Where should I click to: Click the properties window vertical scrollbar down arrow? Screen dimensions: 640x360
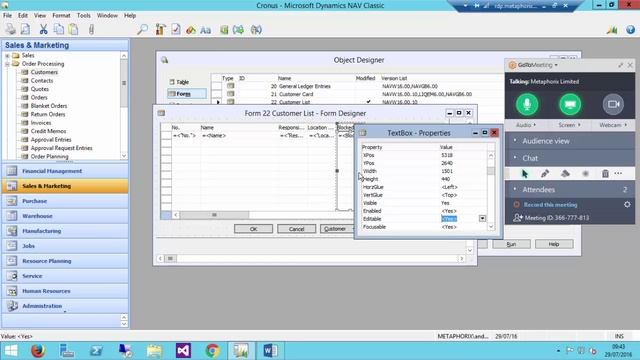[491, 227]
